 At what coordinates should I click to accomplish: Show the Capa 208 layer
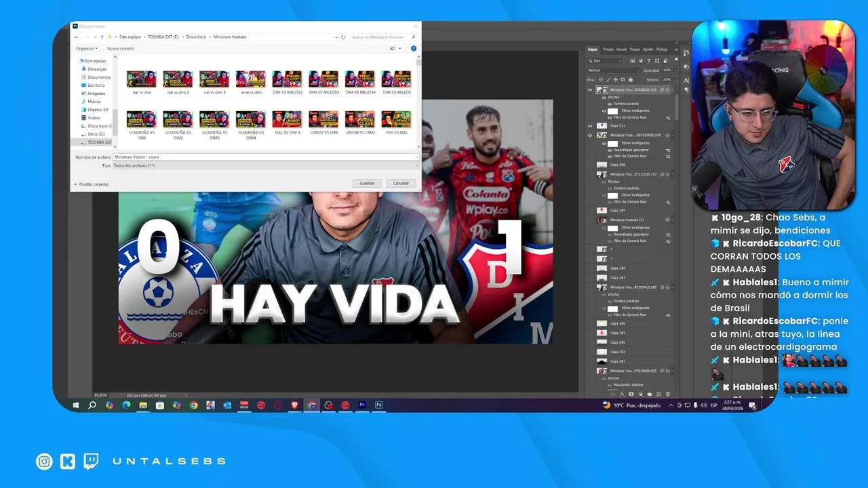590,165
